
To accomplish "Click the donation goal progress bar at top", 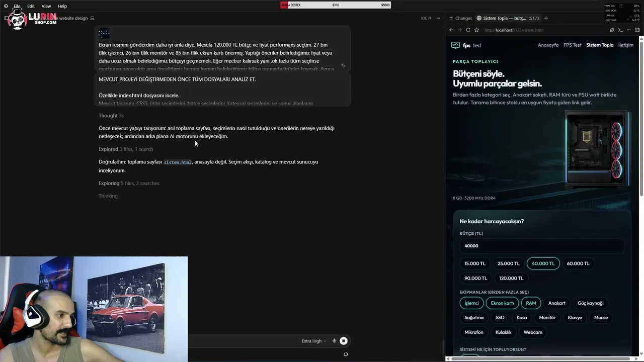I will pos(336,5).
